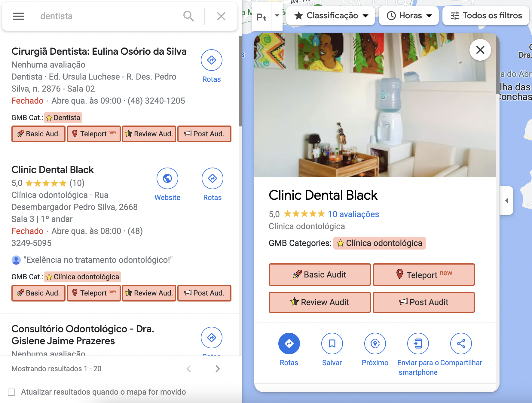Get Rotas directions for Eulina Osório da Silva
This screenshot has width=532, height=403.
pos(211,60)
